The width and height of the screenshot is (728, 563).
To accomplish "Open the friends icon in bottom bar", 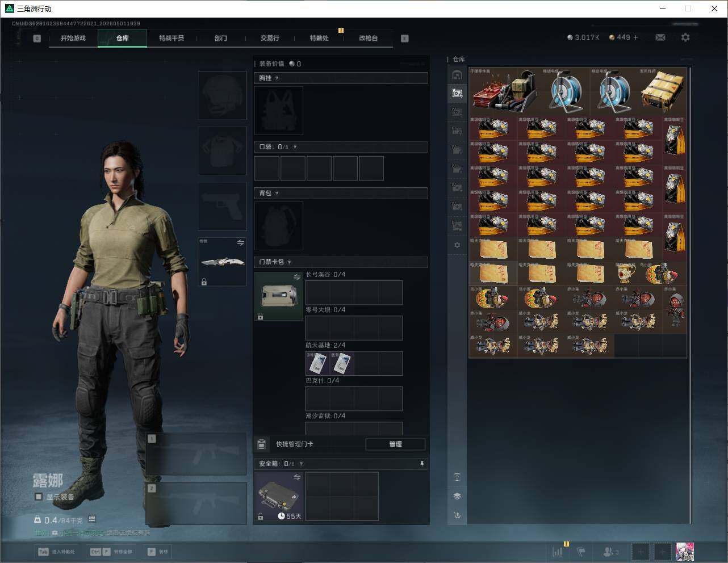I will (x=611, y=551).
